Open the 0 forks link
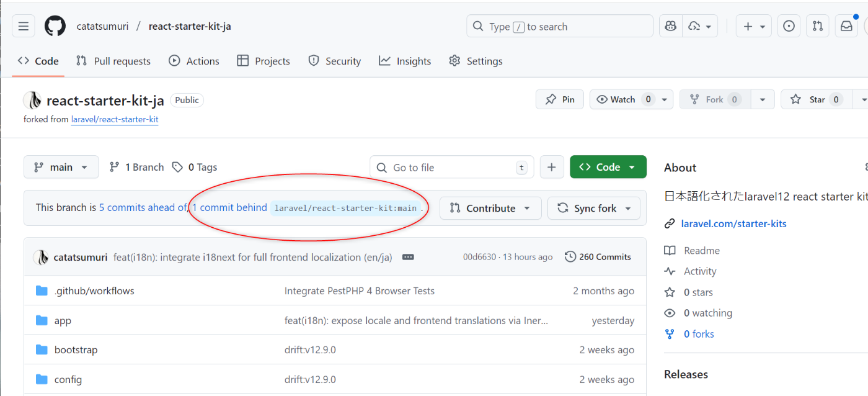868x396 pixels. (699, 334)
